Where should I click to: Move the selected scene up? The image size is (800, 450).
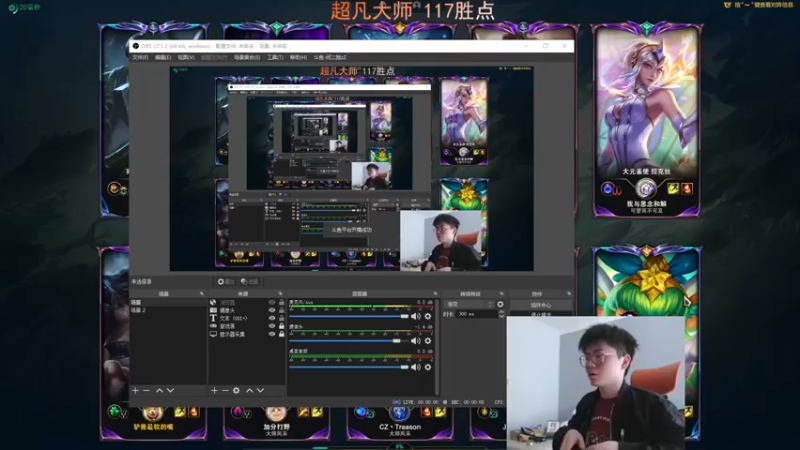point(159,390)
